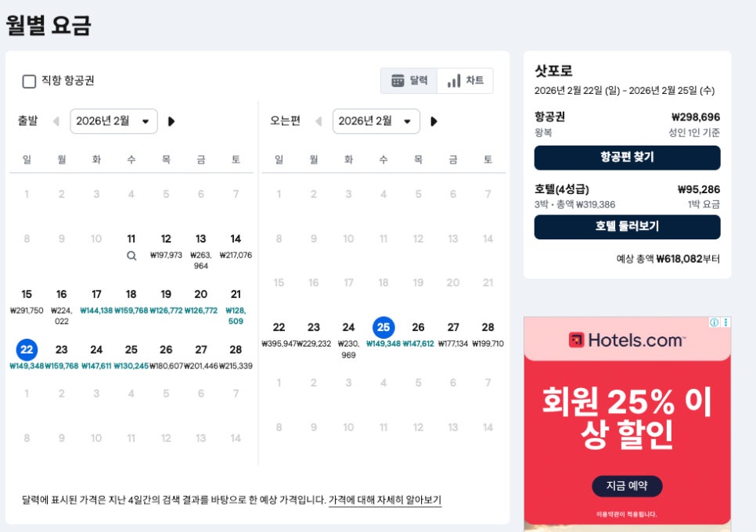This screenshot has height=532, width=756.
Task: Switch to 달력 calendar view
Action: point(409,81)
